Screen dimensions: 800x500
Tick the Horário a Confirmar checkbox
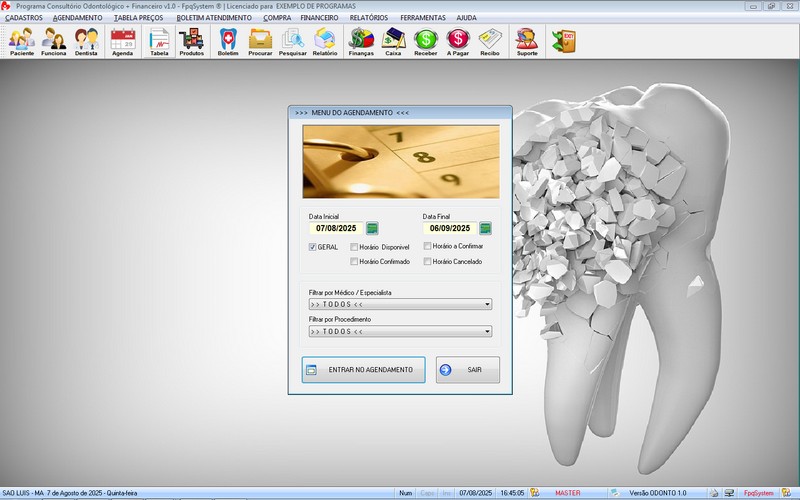[x=427, y=245]
